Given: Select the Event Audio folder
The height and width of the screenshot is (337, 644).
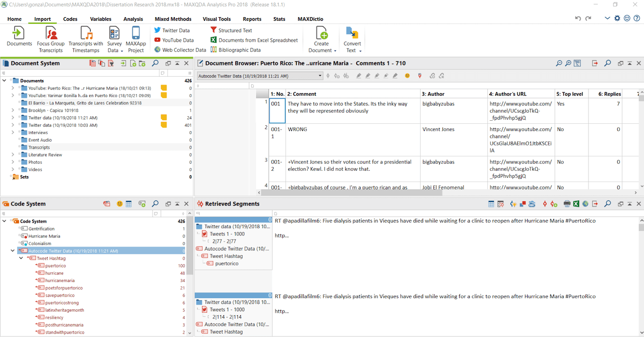Looking at the screenshot, I should pyautogui.click(x=40, y=140).
